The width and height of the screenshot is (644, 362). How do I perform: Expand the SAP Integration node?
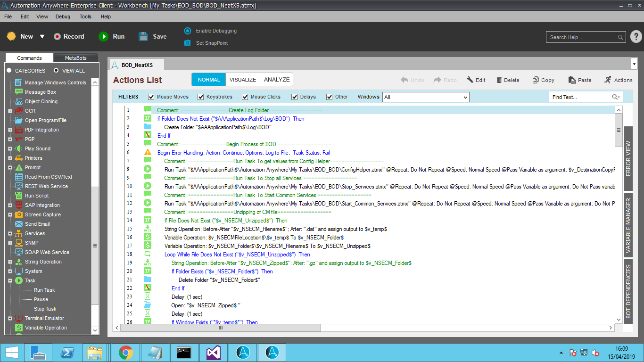[10, 206]
